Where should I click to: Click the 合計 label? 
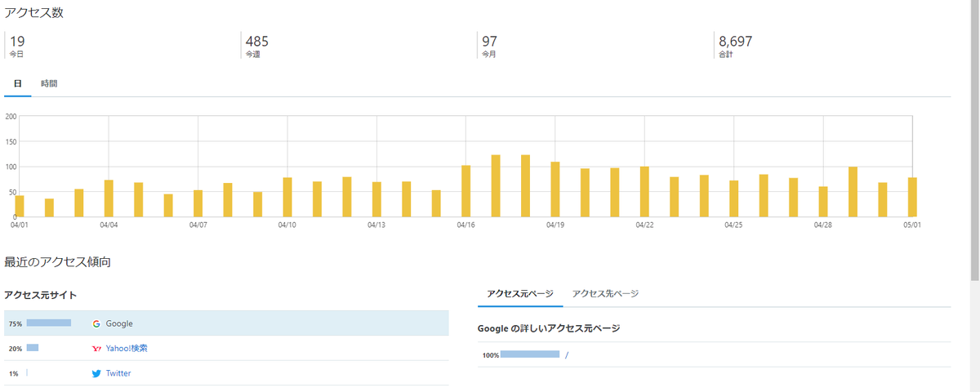tap(725, 55)
